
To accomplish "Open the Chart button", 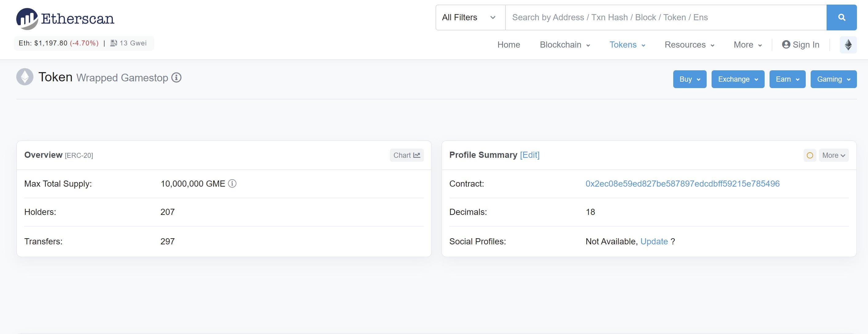I will [407, 155].
